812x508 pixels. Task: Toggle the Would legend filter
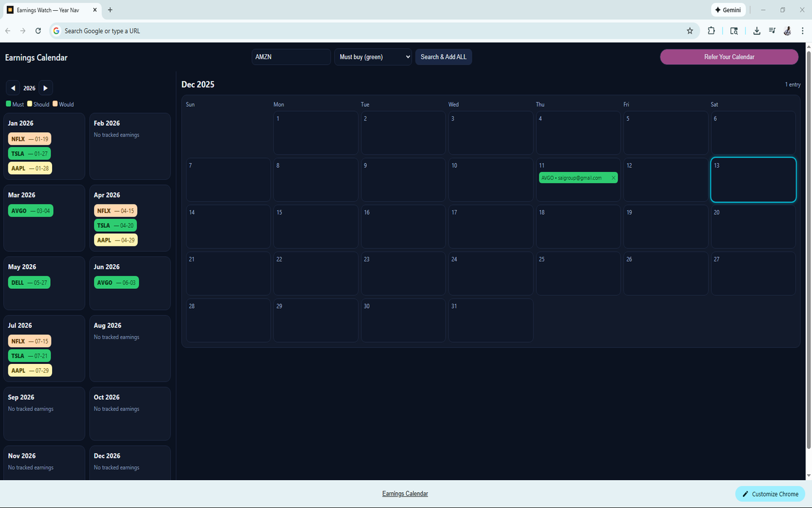(63, 104)
